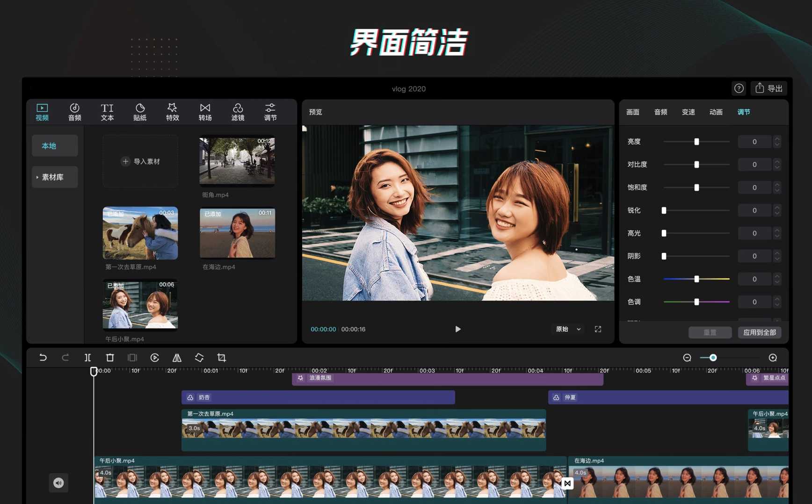812x504 pixels.
Task: Click the 对比度 contrast slider handle
Action: [696, 165]
